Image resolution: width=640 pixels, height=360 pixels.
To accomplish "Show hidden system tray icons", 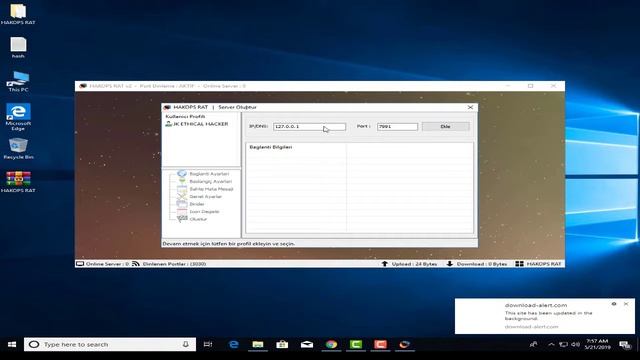I will coord(551,344).
